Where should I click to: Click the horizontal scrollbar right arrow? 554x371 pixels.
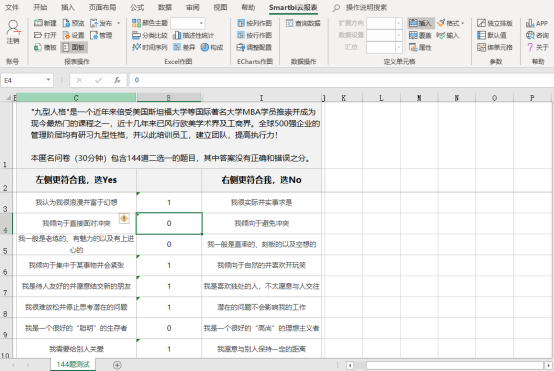pos(548,365)
